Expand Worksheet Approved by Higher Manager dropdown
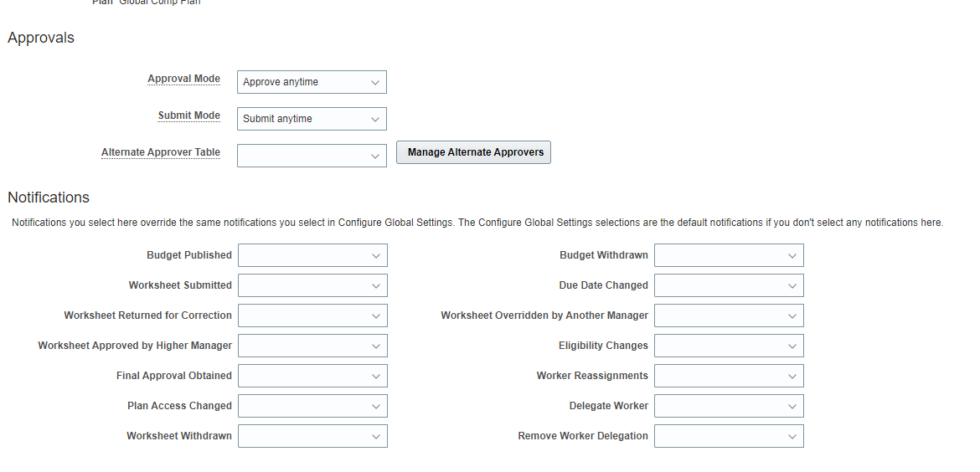 [x=312, y=346]
